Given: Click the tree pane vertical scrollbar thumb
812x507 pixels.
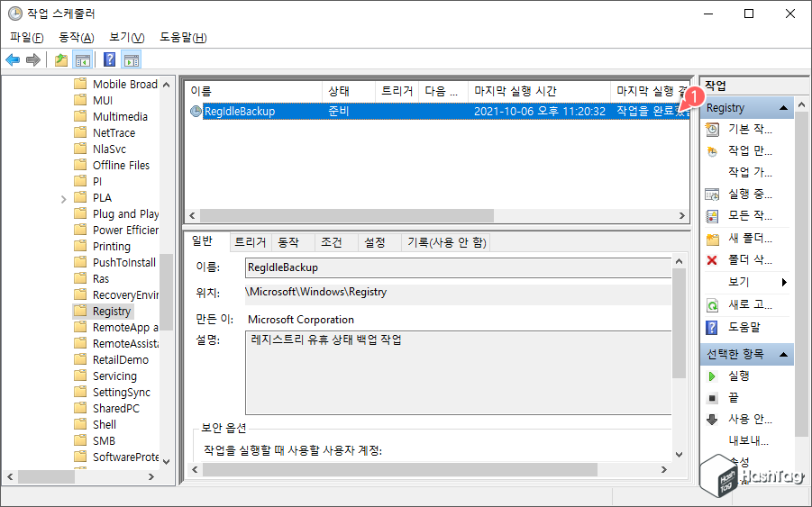Looking at the screenshot, I should [x=166, y=293].
